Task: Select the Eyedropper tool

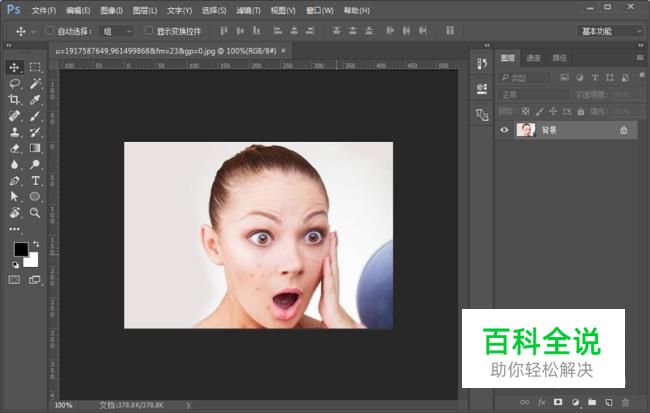Action: (x=35, y=100)
